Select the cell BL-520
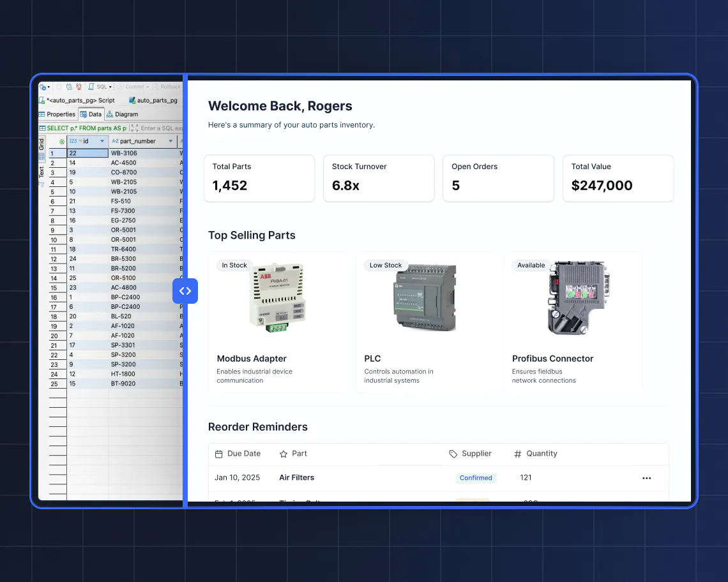Image resolution: width=728 pixels, height=582 pixels. (144, 317)
